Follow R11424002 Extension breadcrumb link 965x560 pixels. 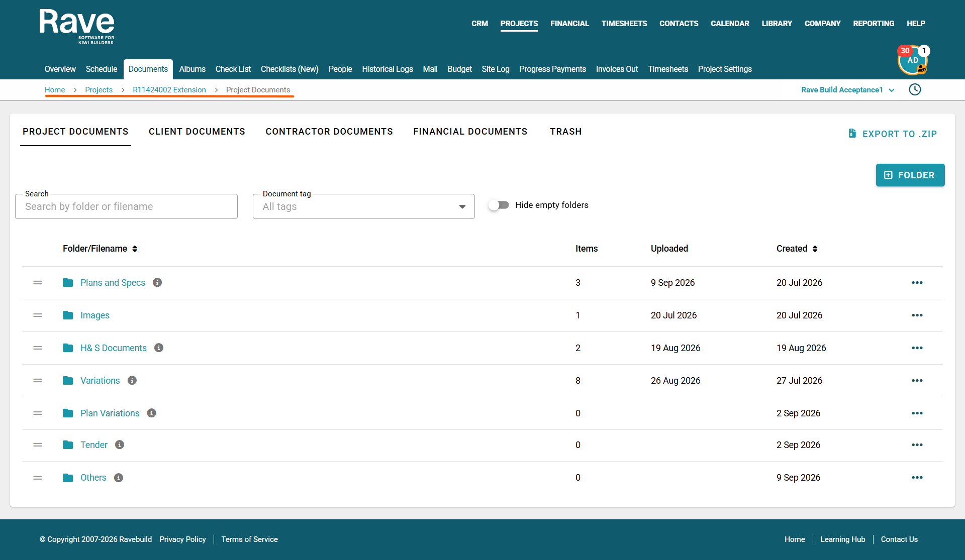pos(169,90)
